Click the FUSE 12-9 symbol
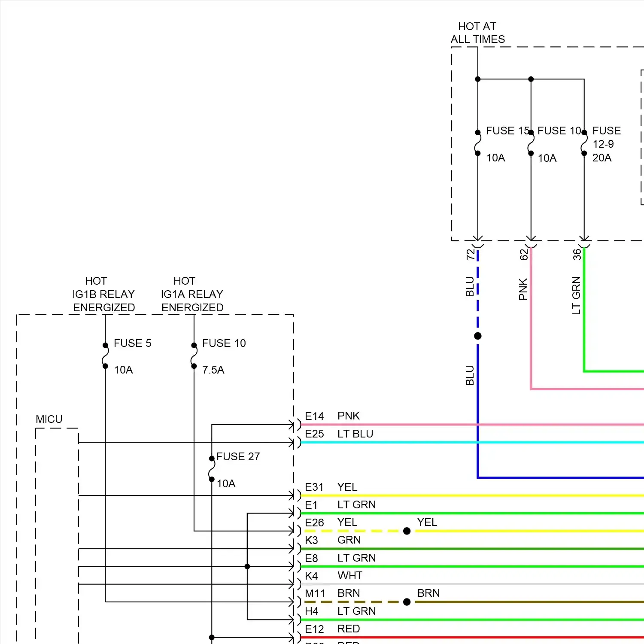 584,143
